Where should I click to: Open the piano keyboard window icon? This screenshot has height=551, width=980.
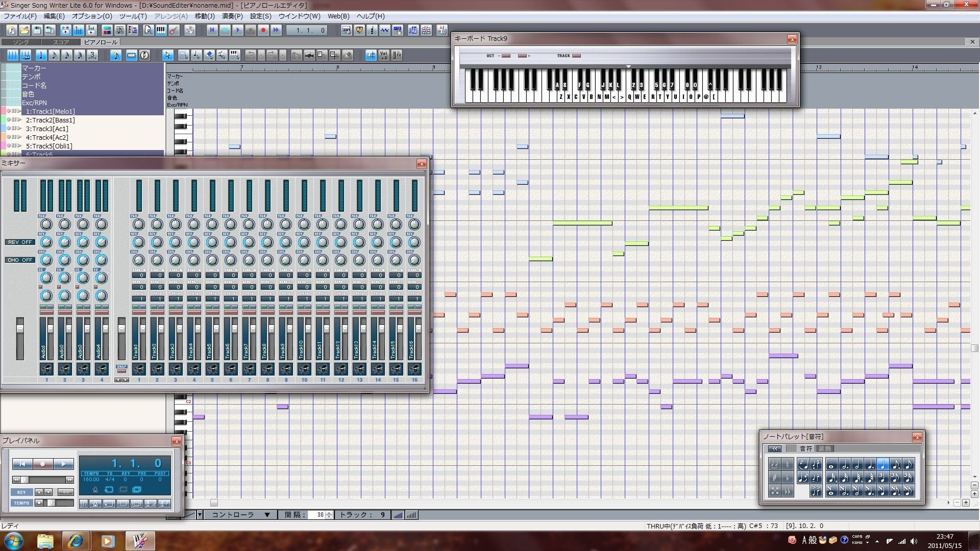click(x=161, y=30)
